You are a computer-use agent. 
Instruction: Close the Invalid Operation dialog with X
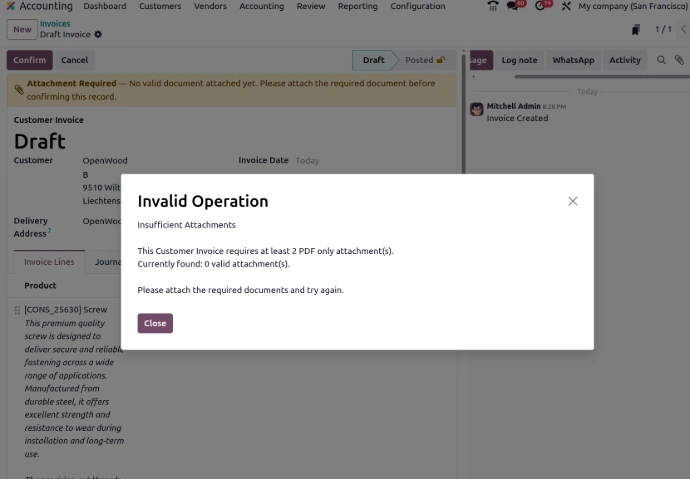573,201
